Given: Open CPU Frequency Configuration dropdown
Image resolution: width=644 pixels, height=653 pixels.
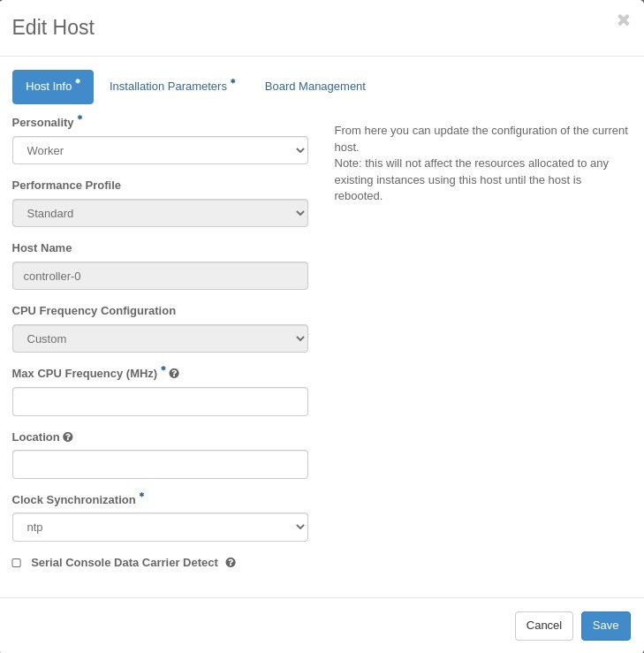Looking at the screenshot, I should tap(160, 338).
